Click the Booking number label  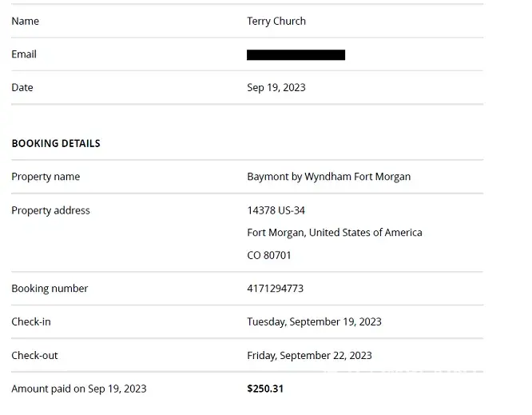point(50,288)
